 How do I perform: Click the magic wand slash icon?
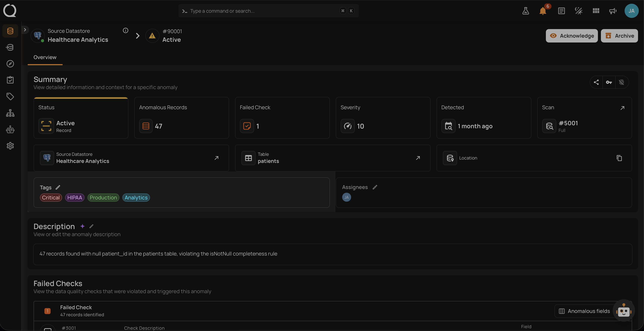579,11
